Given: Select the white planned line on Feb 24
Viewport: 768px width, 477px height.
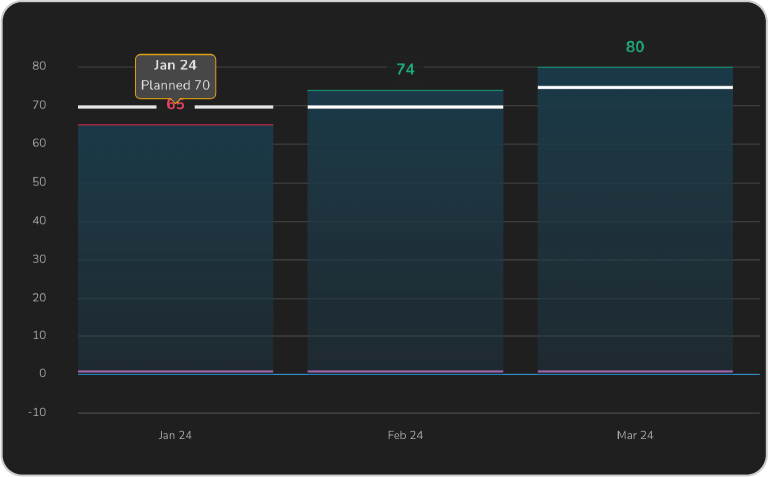Looking at the screenshot, I should tap(405, 107).
